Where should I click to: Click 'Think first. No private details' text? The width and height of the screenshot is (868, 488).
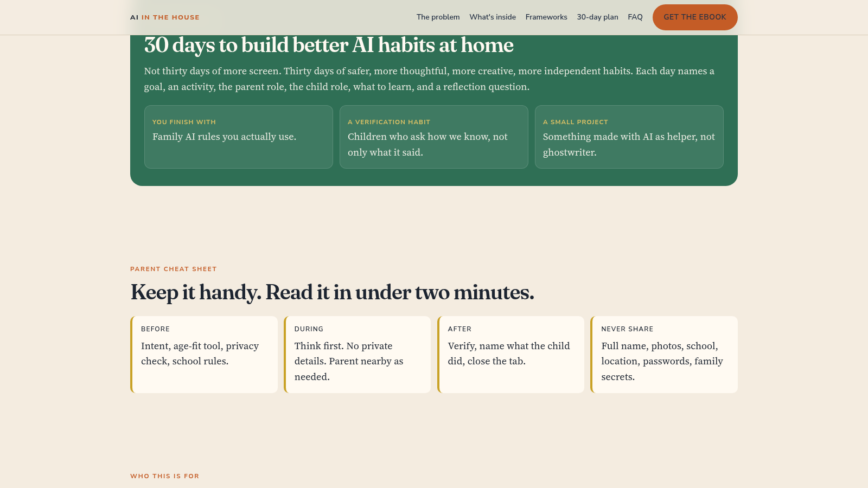tap(349, 361)
